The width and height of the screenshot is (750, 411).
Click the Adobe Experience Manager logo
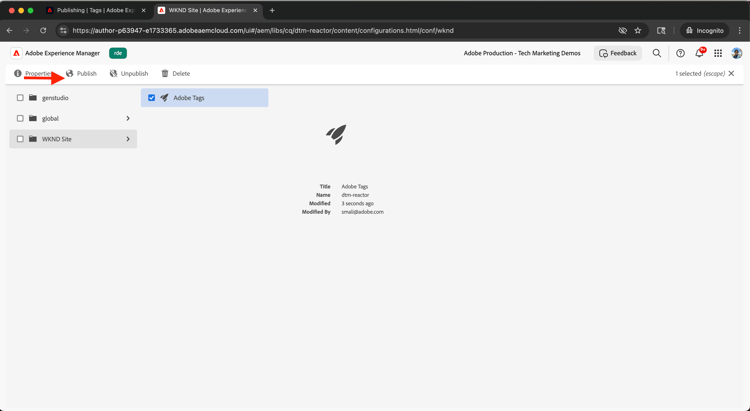click(16, 53)
